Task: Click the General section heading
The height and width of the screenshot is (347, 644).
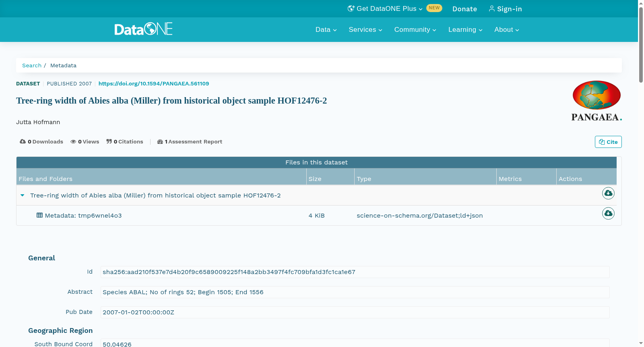Action: tap(41, 258)
